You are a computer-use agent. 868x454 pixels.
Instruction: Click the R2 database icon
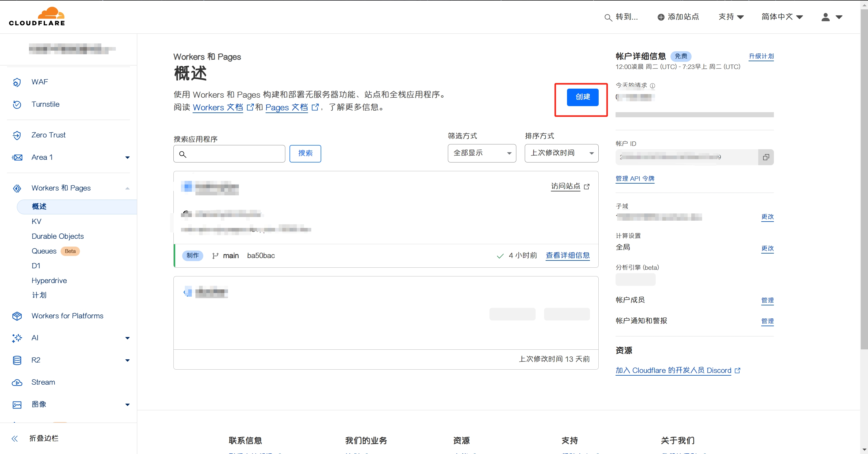tap(17, 360)
